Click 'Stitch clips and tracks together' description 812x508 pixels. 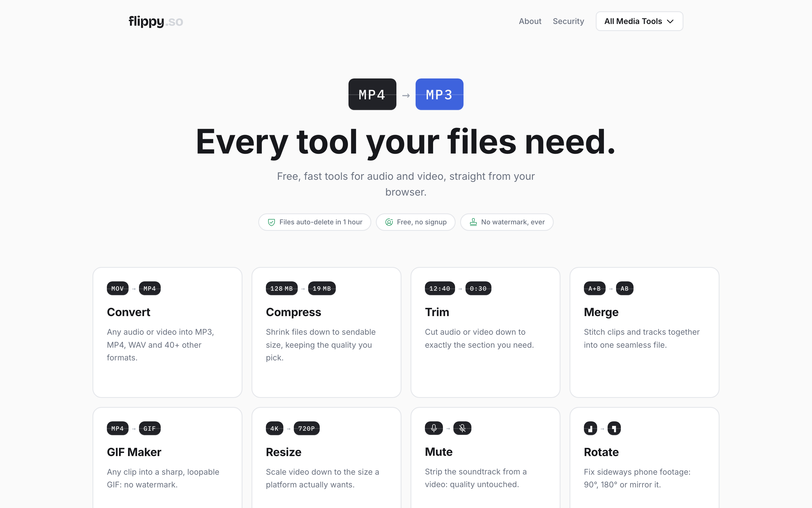(x=641, y=338)
